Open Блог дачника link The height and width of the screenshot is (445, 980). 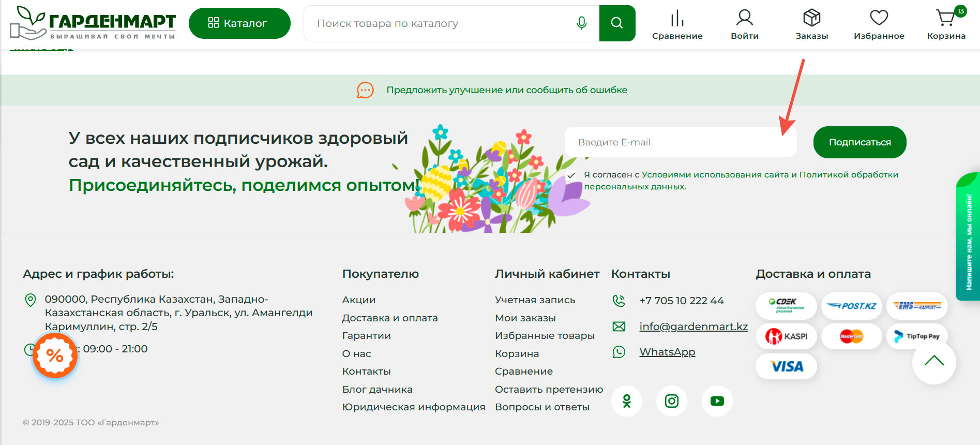click(378, 389)
